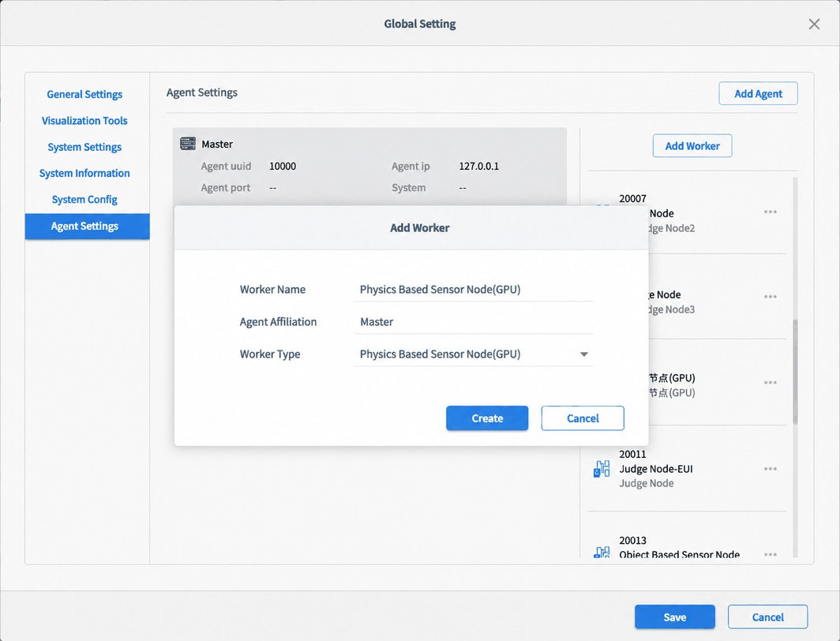Click Create in Add Worker dialog
Screen dimensions: 840x641
click(487, 418)
